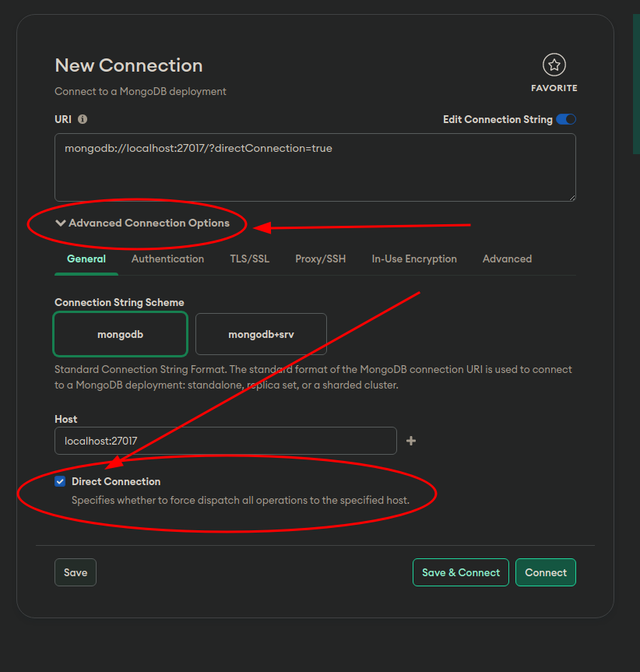Image resolution: width=640 pixels, height=672 pixels.
Task: Collapse Advanced Connection Options section
Action: point(142,223)
